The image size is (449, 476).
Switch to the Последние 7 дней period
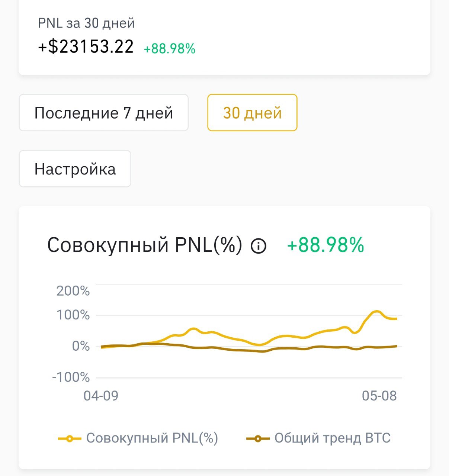pos(103,113)
